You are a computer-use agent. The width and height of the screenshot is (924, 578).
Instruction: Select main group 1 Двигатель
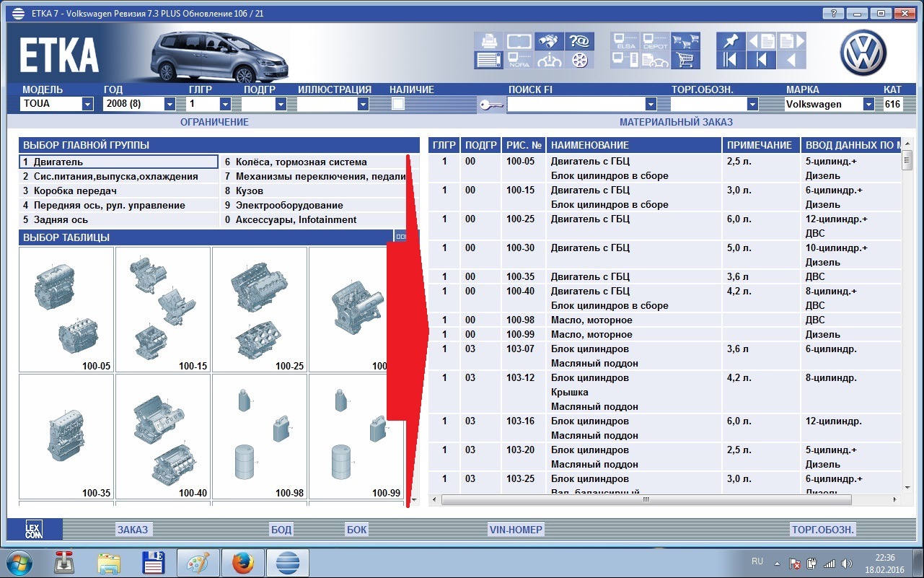click(x=119, y=162)
